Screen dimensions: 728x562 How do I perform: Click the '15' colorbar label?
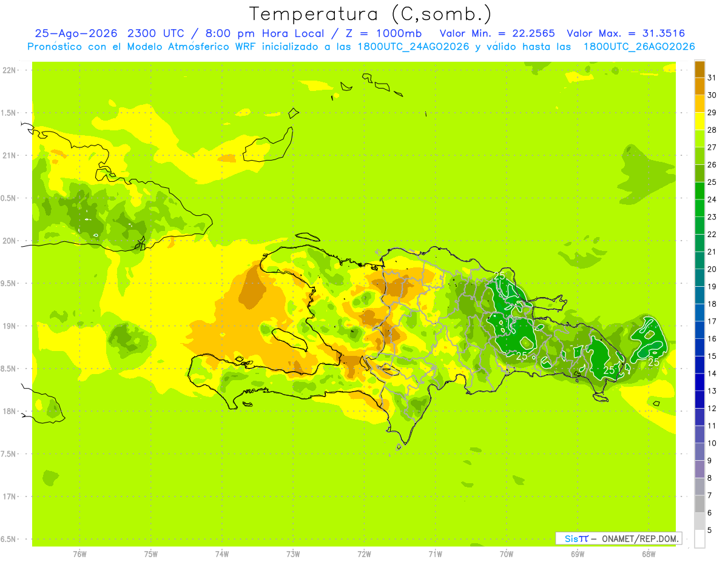(712, 356)
